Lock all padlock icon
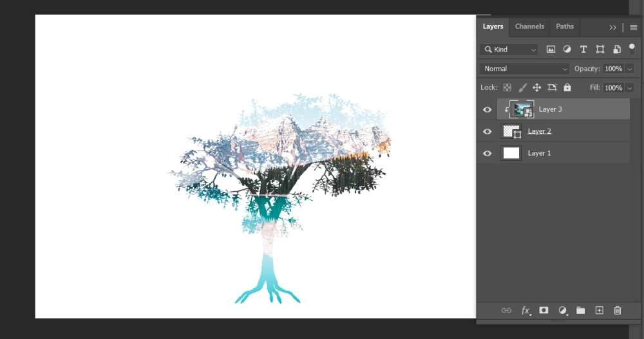Viewport: 644px width, 339px height. pyautogui.click(x=567, y=87)
